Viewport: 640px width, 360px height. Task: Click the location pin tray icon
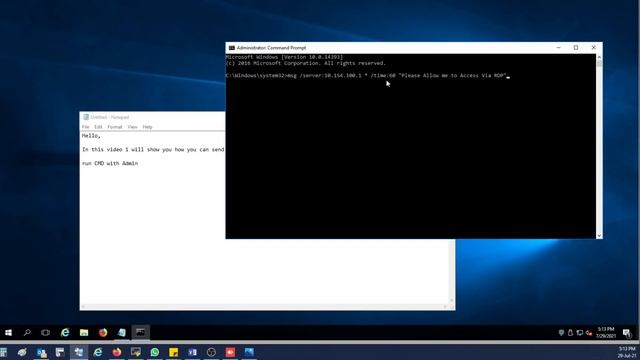pyautogui.click(x=561, y=333)
